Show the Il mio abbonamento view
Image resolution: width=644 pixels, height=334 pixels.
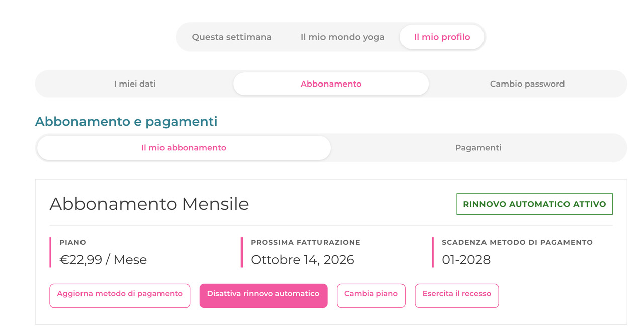click(184, 148)
